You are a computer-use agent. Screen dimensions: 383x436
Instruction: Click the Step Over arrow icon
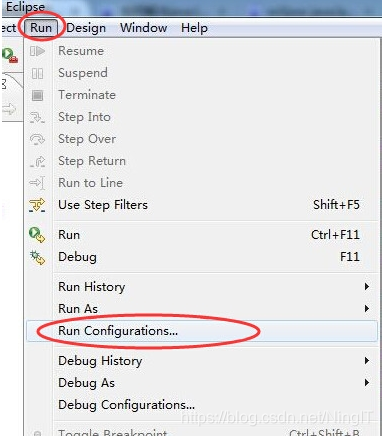37,139
